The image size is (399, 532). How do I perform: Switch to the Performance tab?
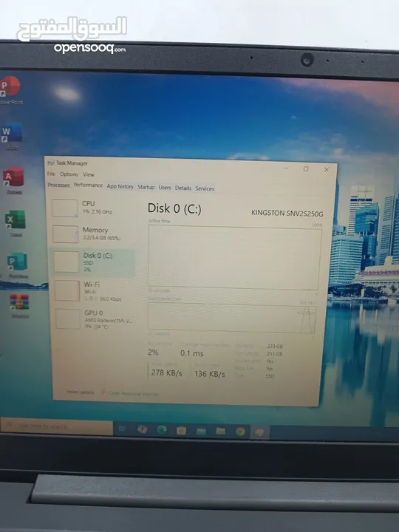pyautogui.click(x=88, y=185)
